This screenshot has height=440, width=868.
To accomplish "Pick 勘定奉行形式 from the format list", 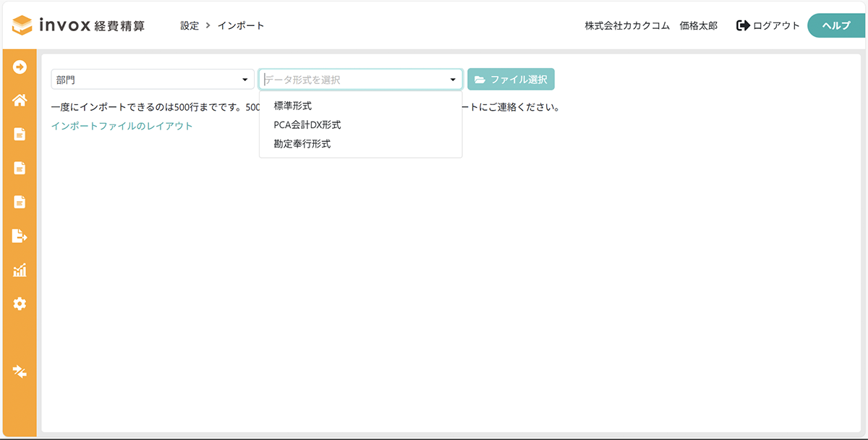I will point(302,144).
